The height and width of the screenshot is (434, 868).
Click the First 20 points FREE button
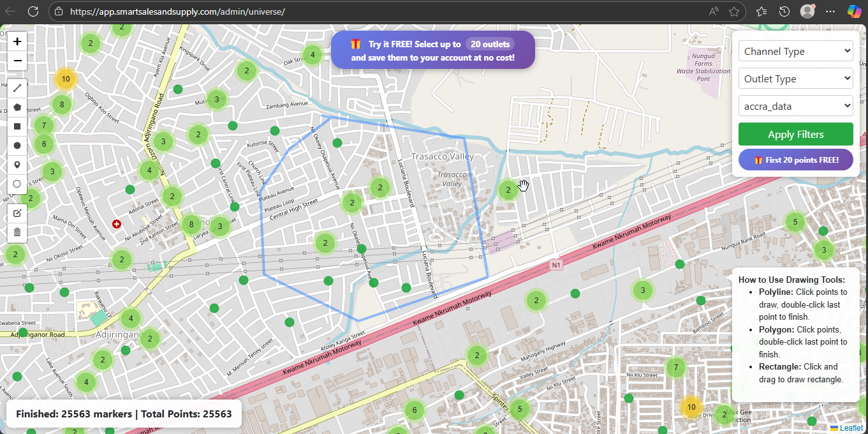(x=795, y=159)
